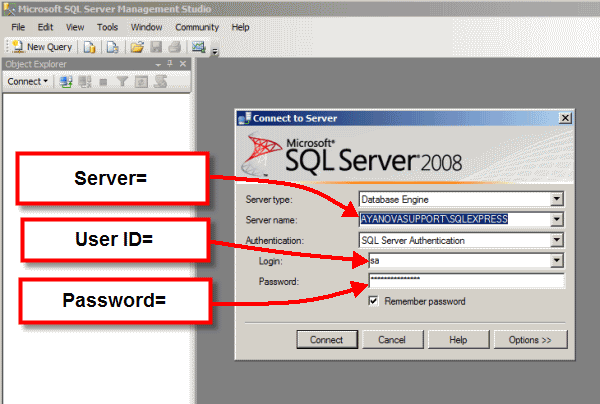Click the Connect button in dialog
Screen dimensions: 600x404
tap(327, 340)
